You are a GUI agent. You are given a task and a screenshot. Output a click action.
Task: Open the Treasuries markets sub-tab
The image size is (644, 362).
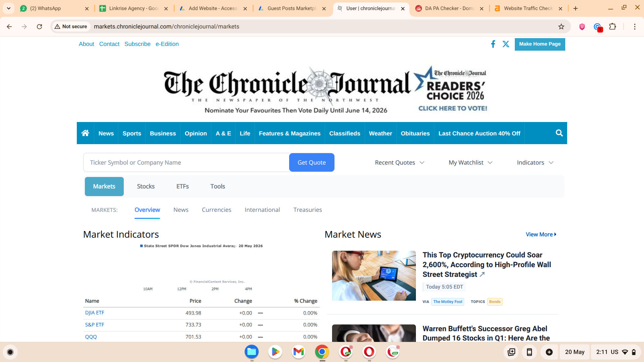pos(308,210)
